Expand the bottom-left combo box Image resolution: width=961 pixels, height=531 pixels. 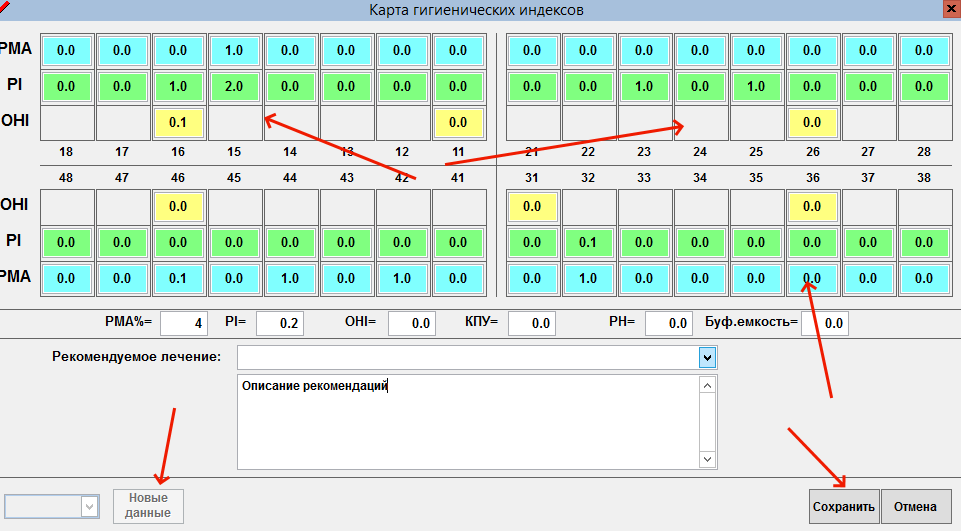(89, 507)
